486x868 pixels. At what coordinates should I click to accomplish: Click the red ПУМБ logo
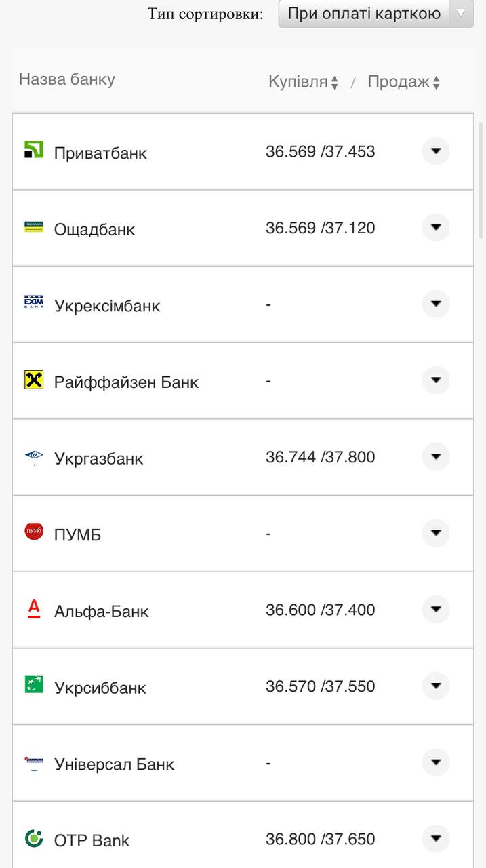tap(34, 532)
